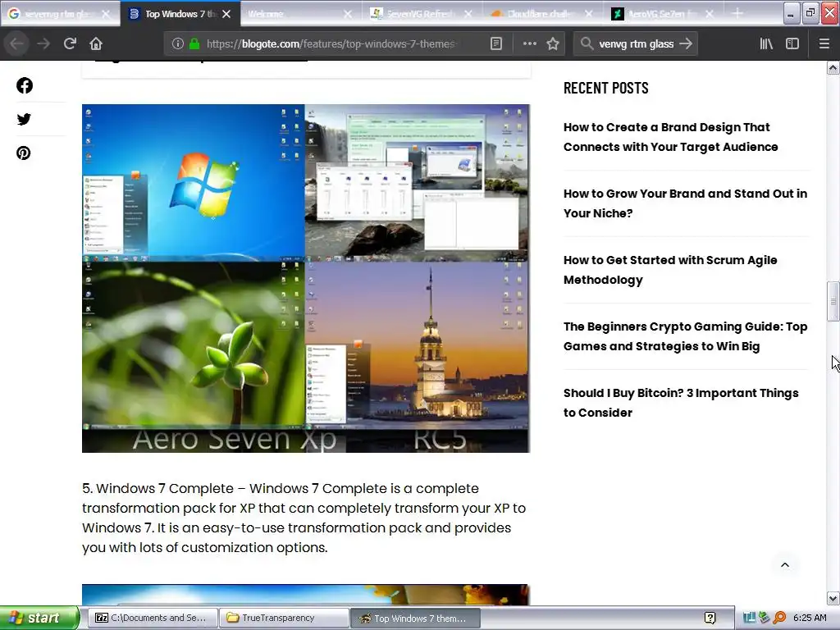Open the Scrum Agile Methodology post

(x=670, y=270)
